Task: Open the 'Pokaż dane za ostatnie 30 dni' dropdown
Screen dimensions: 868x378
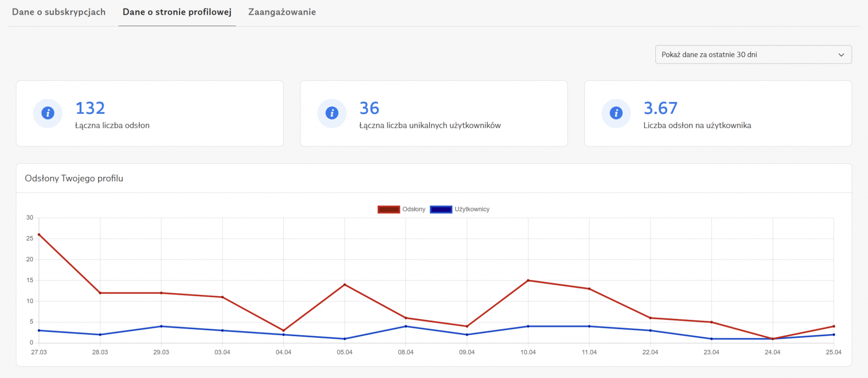Action: tap(753, 55)
